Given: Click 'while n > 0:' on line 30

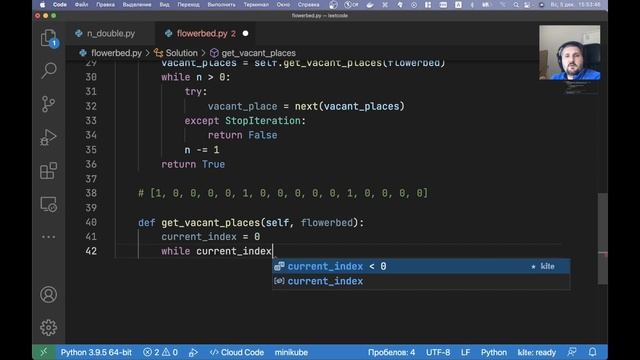Looking at the screenshot, I should coord(196,77).
